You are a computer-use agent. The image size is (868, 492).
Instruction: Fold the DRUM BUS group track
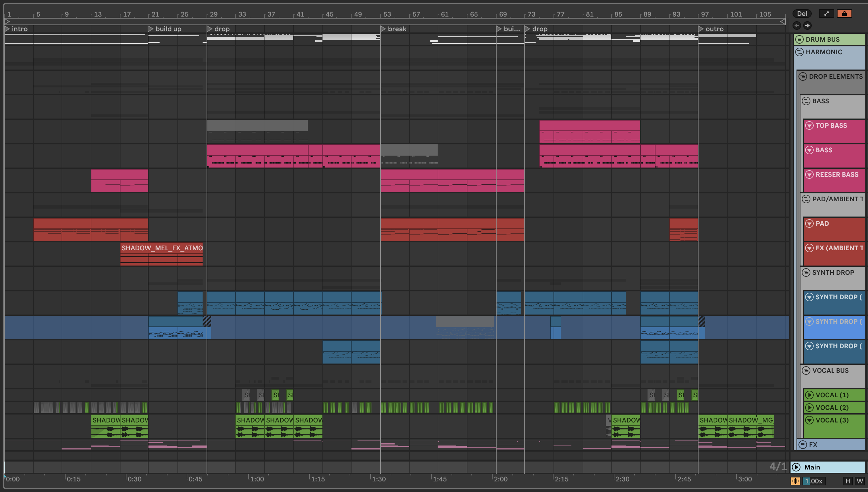tap(799, 39)
